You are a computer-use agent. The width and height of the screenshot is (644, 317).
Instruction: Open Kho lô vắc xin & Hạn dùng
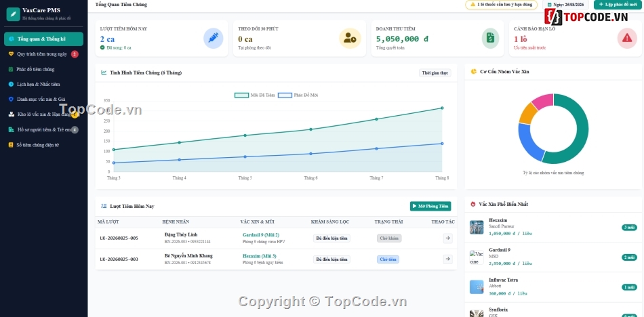point(43,114)
